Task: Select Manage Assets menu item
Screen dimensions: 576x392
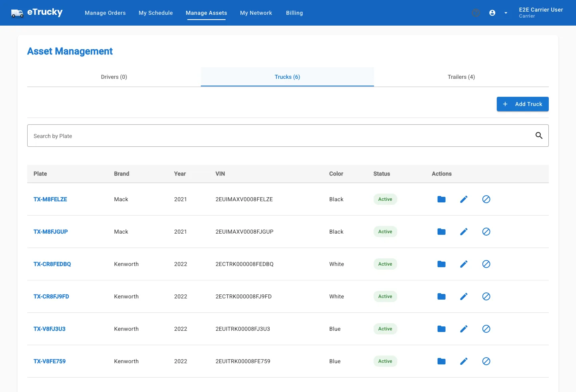Action: pyautogui.click(x=206, y=13)
